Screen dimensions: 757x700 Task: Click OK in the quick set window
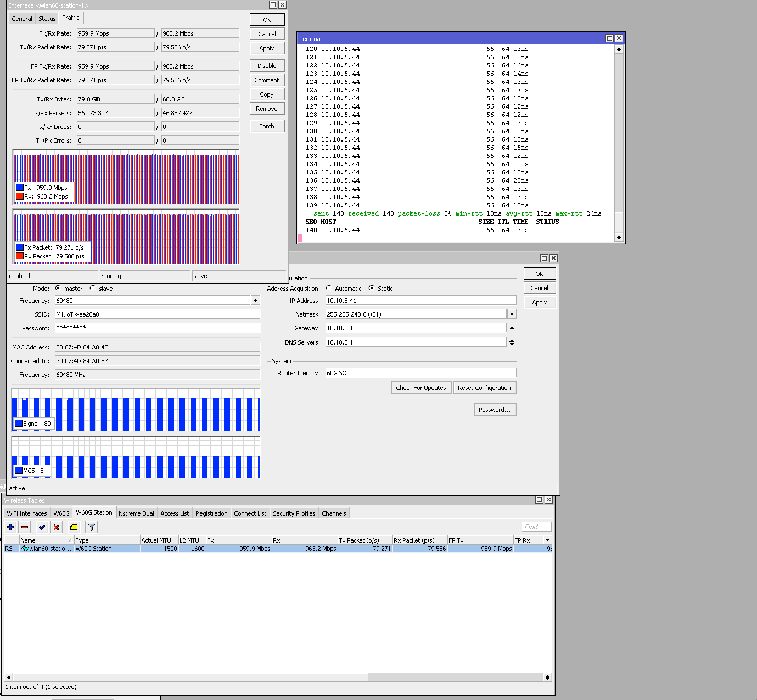[x=539, y=274]
